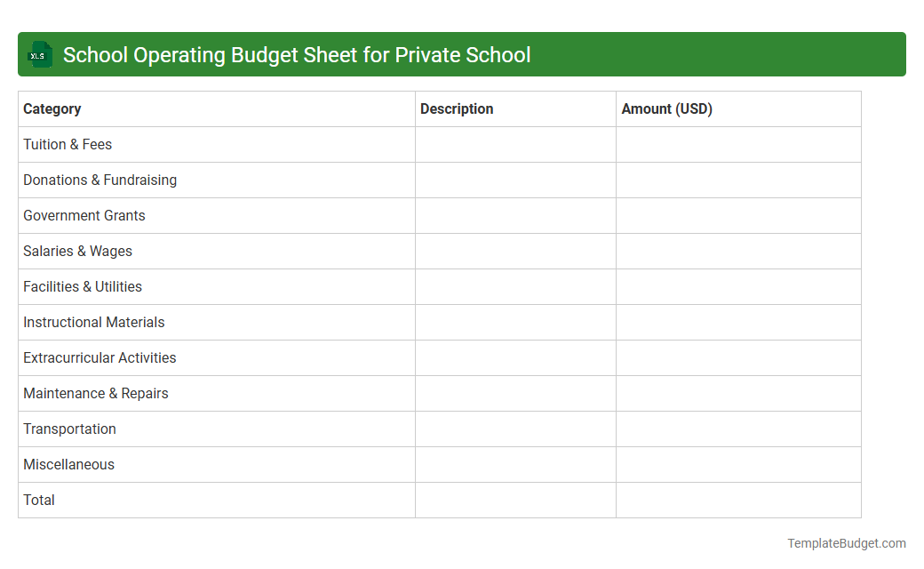
Task: Click the Facilities & Utilities category
Action: coord(83,286)
